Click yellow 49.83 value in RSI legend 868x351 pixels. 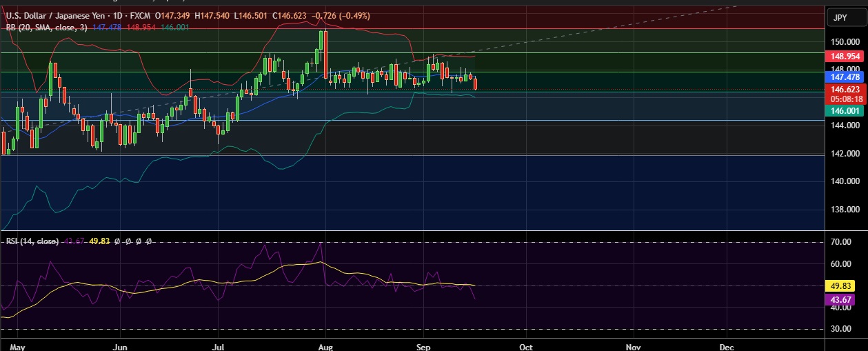(x=99, y=241)
